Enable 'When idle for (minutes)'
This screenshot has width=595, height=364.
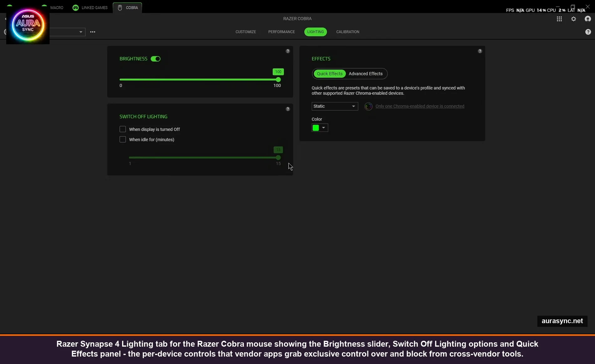click(122, 139)
